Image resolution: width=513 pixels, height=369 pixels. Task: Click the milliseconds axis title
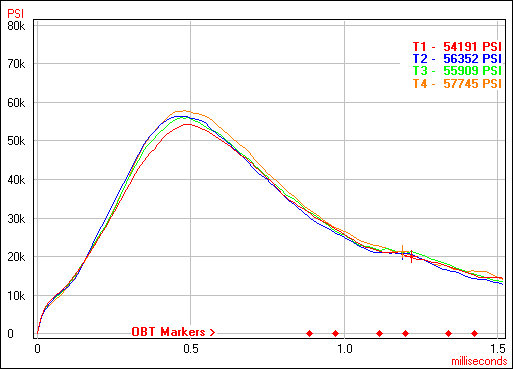[479, 361]
